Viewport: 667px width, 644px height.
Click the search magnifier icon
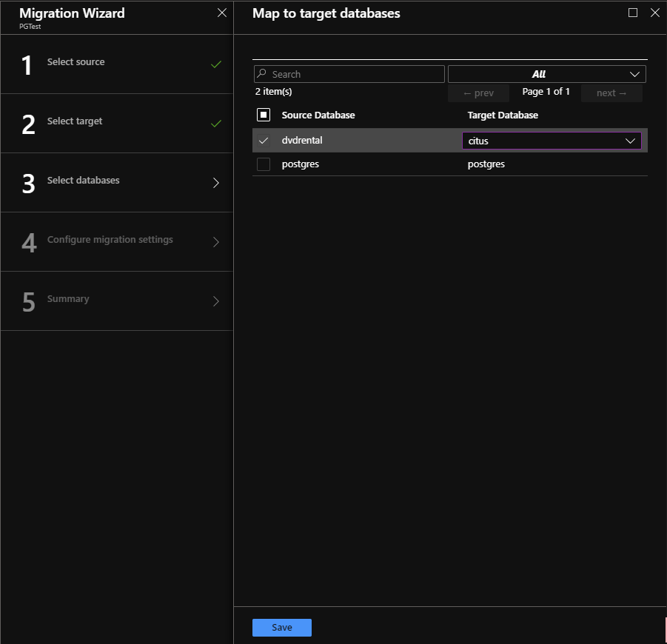(261, 74)
